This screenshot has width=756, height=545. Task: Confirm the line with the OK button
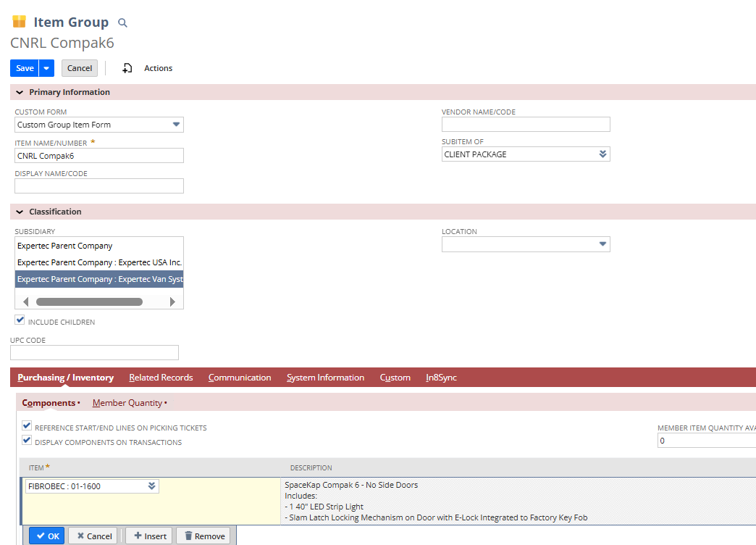tap(47, 536)
